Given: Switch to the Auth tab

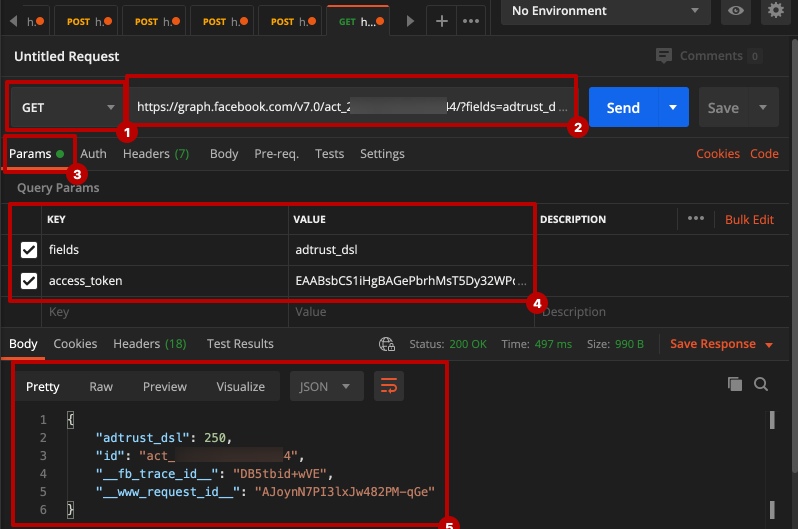Looking at the screenshot, I should click(x=94, y=154).
